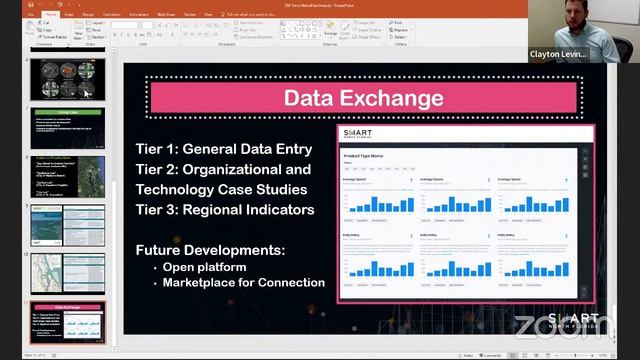Click the 'Future Developments:' text
The width and height of the screenshot is (640, 360).
[x=210, y=250]
